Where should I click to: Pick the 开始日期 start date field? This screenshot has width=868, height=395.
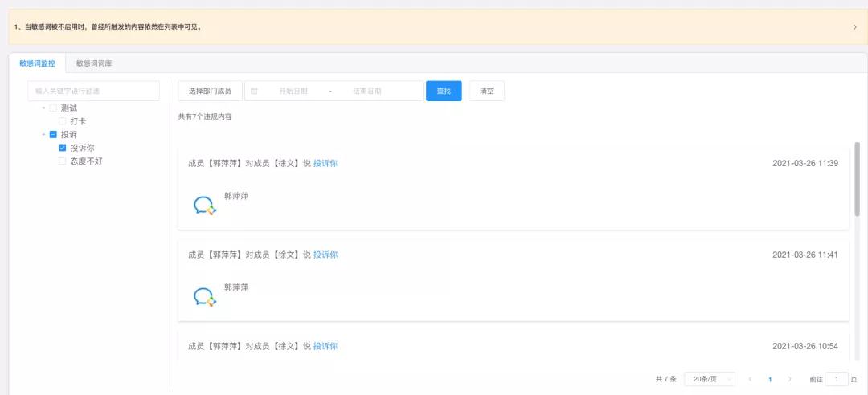coord(293,91)
